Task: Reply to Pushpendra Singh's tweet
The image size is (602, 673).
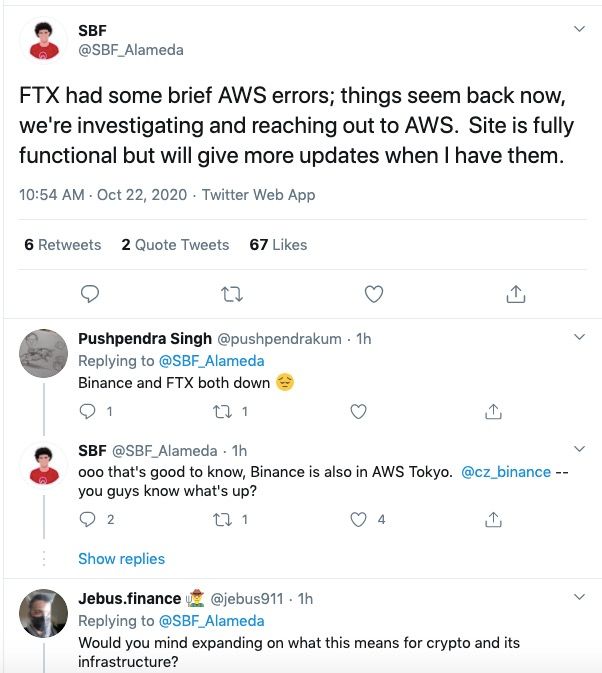Action: click(x=88, y=412)
